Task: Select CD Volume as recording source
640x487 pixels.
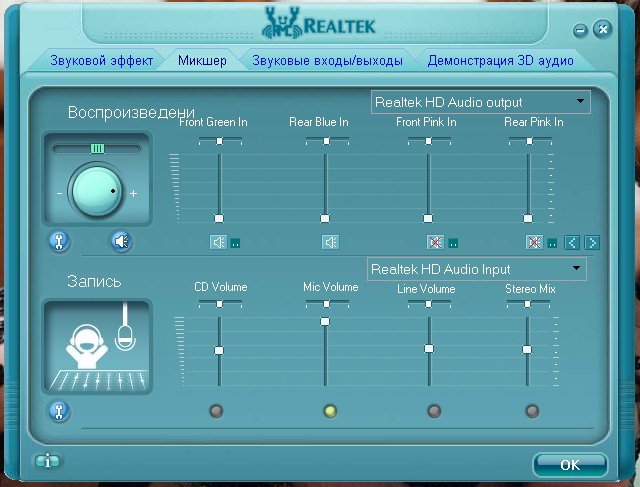Action: tap(216, 411)
